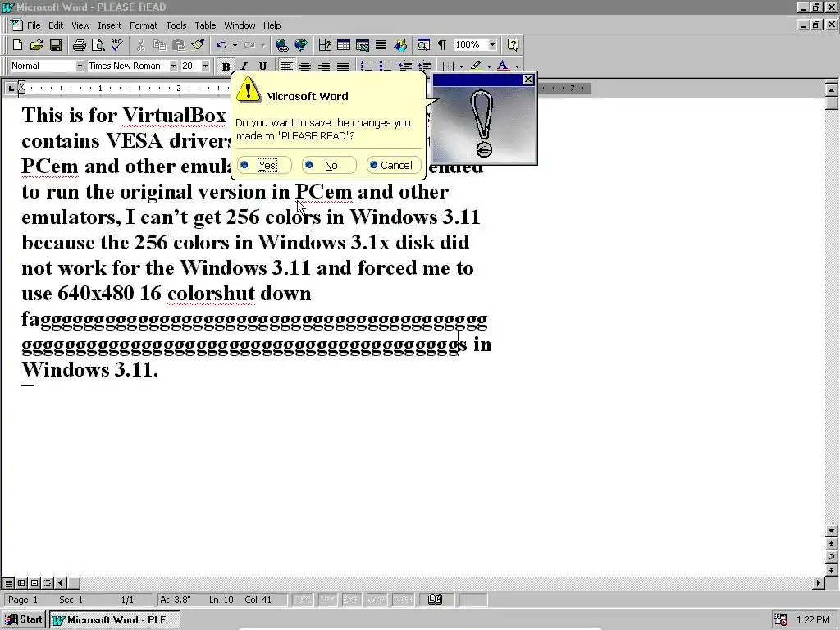Switch to Page Layout View

[34, 583]
